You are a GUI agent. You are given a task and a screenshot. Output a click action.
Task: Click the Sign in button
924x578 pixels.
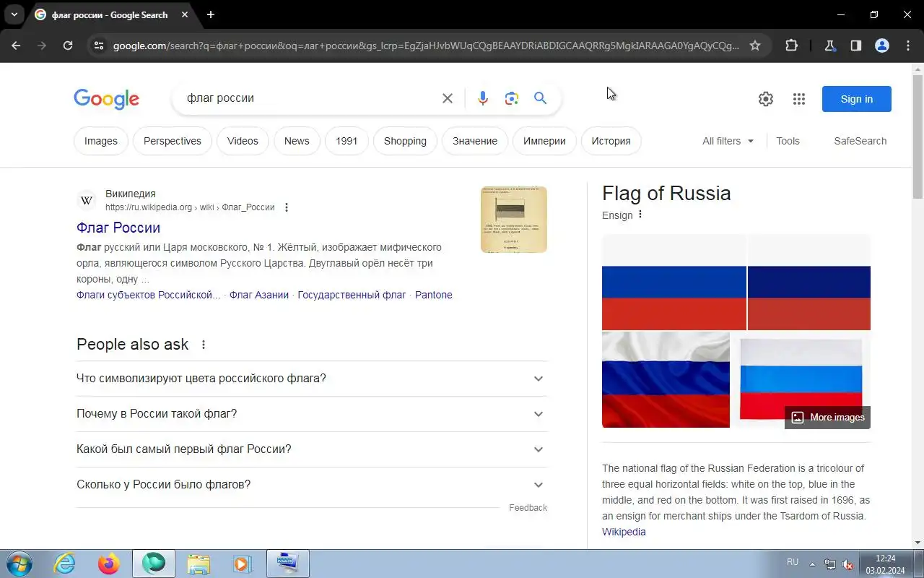pyautogui.click(x=857, y=99)
